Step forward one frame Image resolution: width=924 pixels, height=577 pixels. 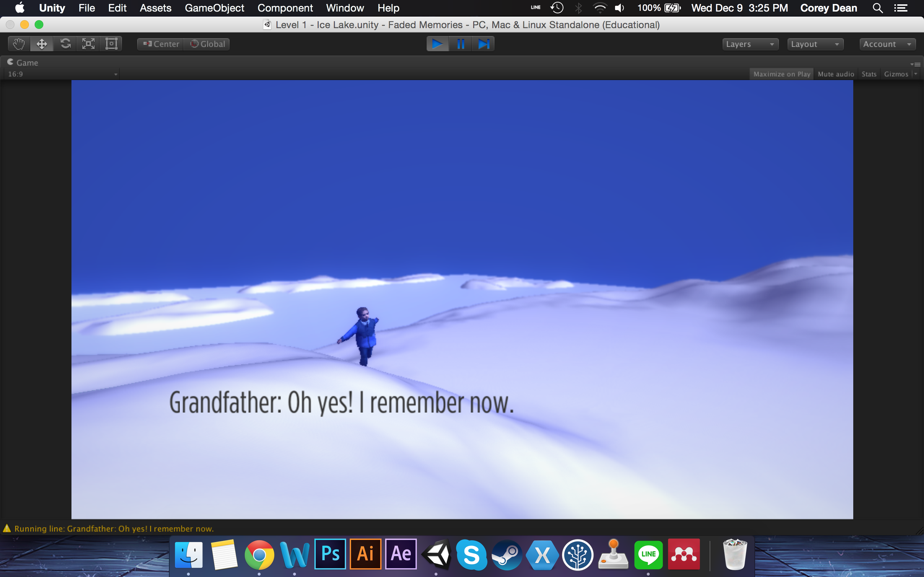pos(483,44)
